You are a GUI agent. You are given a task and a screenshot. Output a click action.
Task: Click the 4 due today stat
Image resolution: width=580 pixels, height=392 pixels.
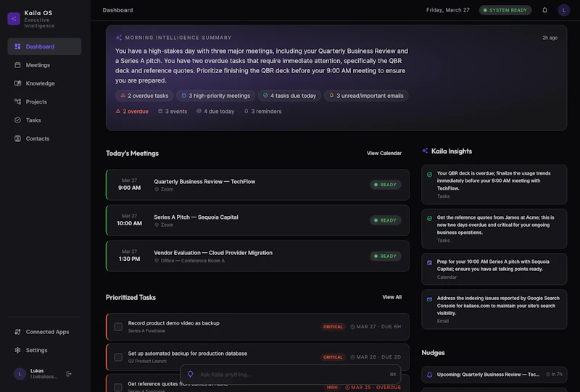[215, 112]
